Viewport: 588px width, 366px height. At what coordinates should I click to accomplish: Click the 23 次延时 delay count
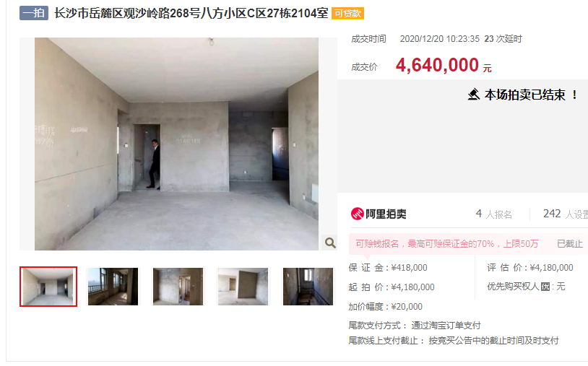(x=503, y=39)
